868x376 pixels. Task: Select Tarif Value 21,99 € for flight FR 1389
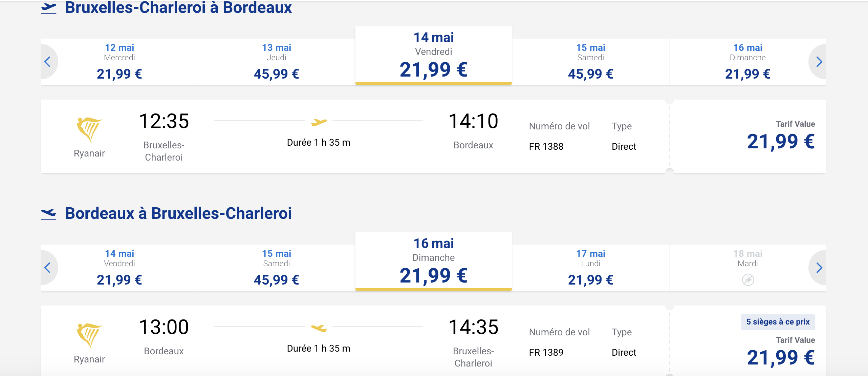(780, 357)
